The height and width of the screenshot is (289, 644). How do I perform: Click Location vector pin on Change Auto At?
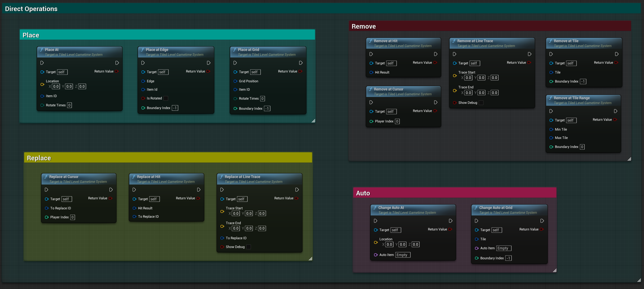pos(375,242)
